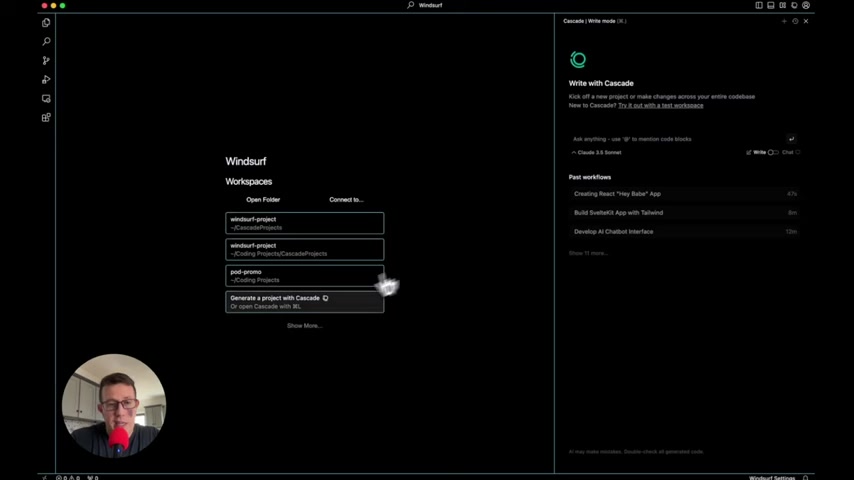
Task: Click the errors and warnings status indicator
Action: pyautogui.click(x=68, y=477)
